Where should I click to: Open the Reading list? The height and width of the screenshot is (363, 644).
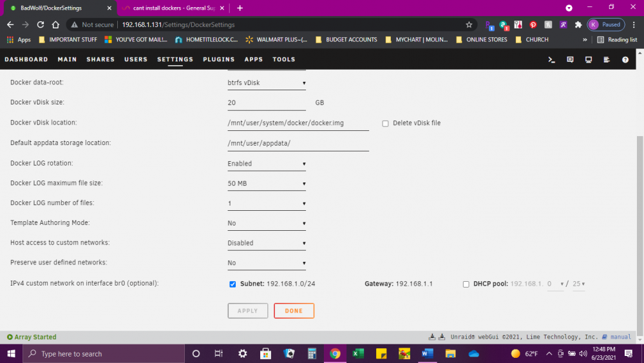pyautogui.click(x=618, y=40)
